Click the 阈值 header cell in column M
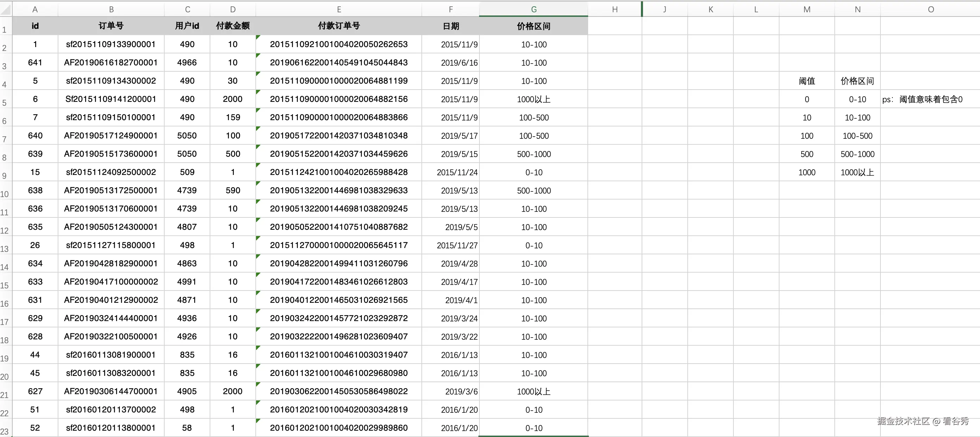Viewport: 980px width, 437px height. [807, 80]
